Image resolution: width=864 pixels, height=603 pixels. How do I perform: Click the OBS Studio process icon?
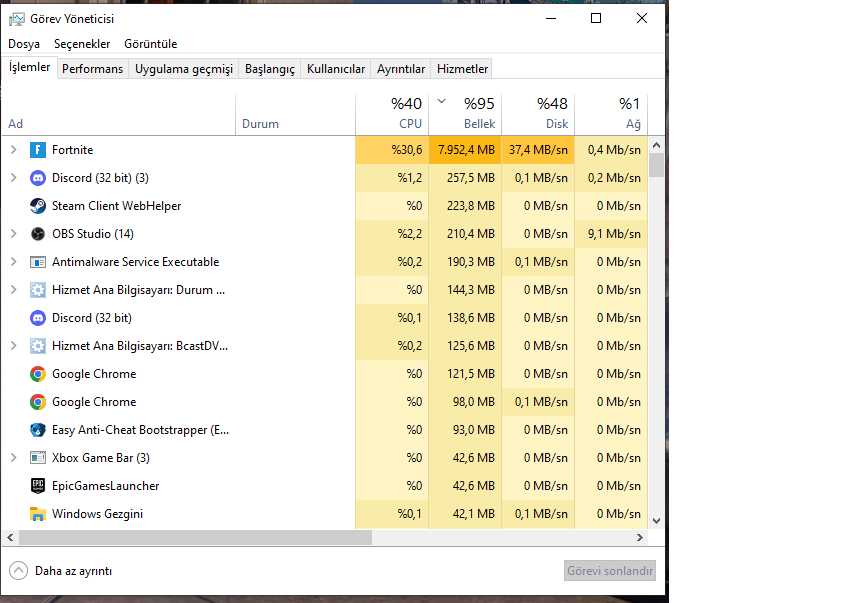click(37, 234)
